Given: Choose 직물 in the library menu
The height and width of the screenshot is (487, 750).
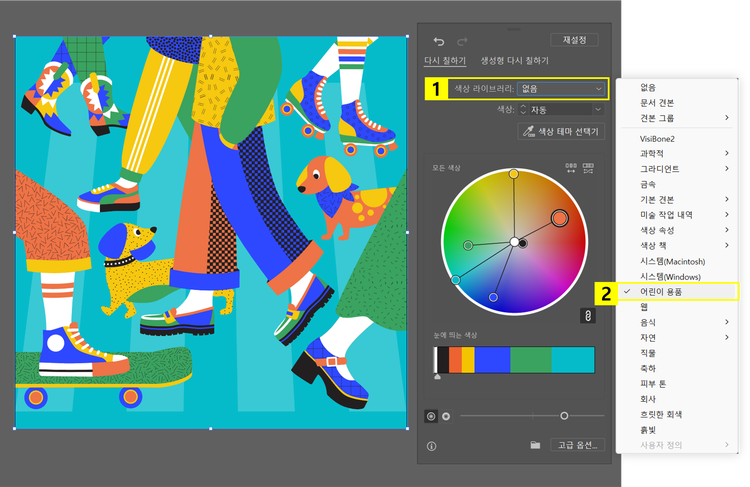Looking at the screenshot, I should tap(648, 353).
